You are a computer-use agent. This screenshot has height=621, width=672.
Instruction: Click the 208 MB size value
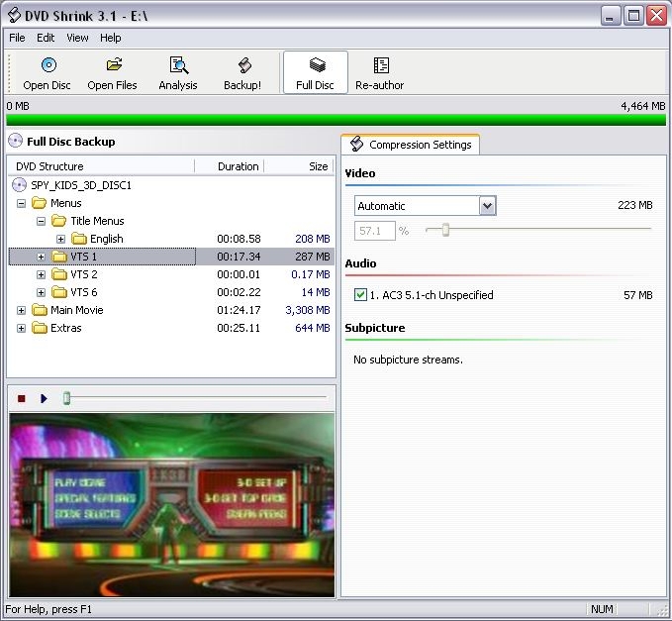tap(313, 239)
